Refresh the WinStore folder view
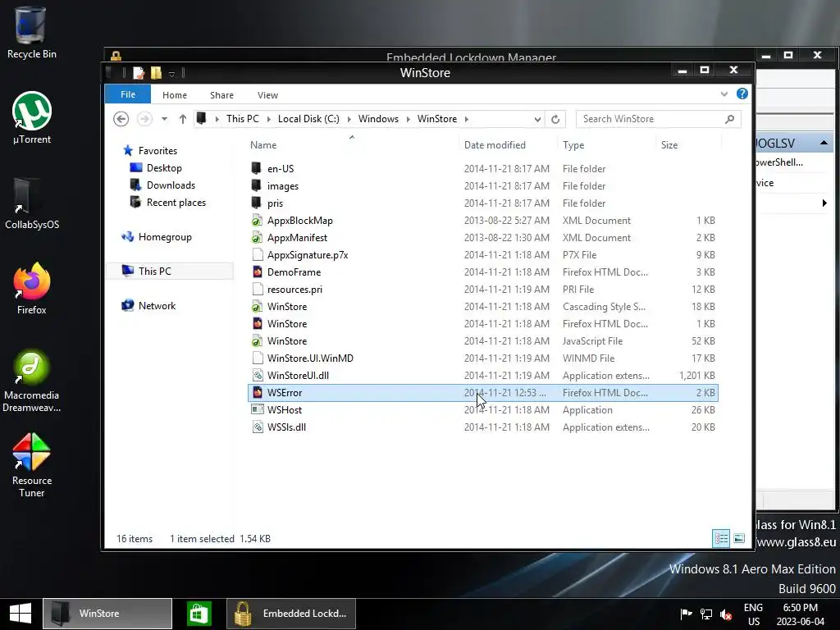 click(x=555, y=119)
